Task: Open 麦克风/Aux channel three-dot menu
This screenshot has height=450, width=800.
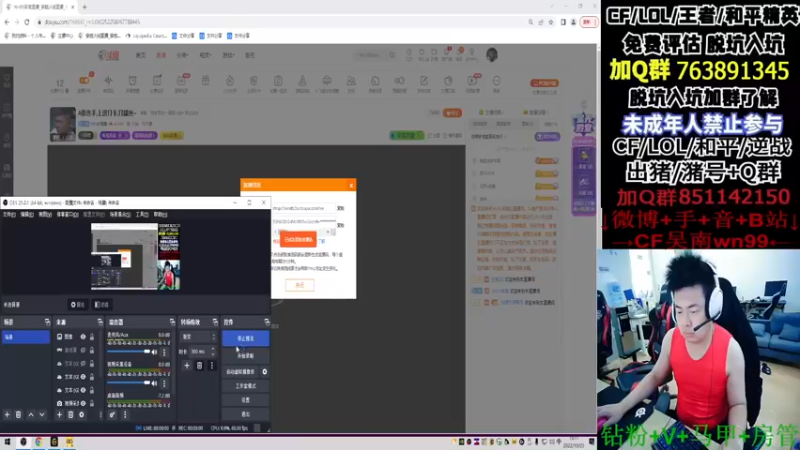Action: tap(164, 352)
